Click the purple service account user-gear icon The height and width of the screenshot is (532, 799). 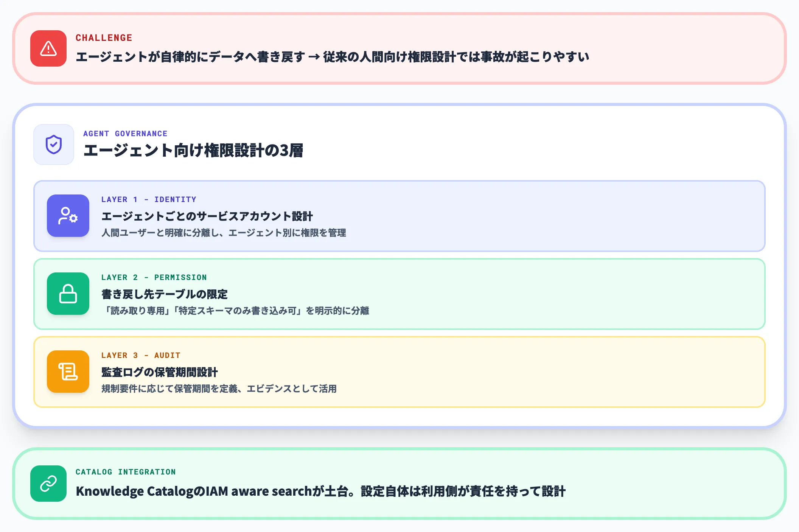(68, 216)
